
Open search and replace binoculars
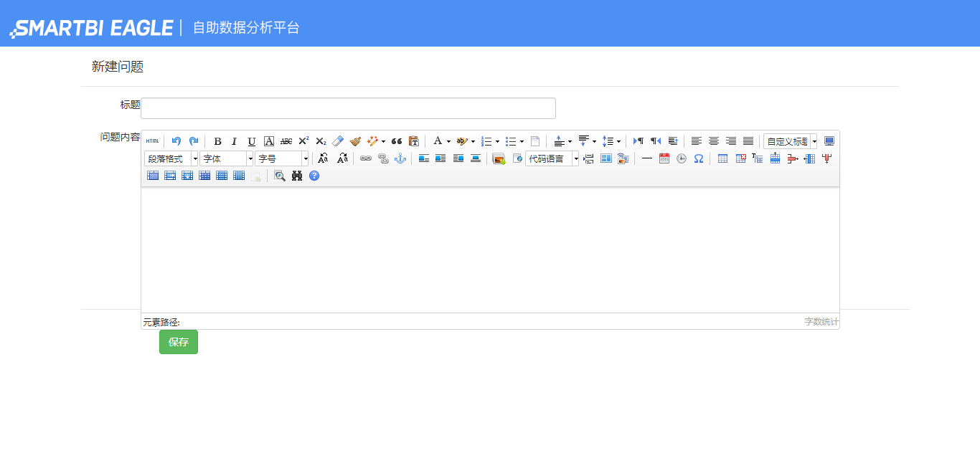pyautogui.click(x=297, y=176)
